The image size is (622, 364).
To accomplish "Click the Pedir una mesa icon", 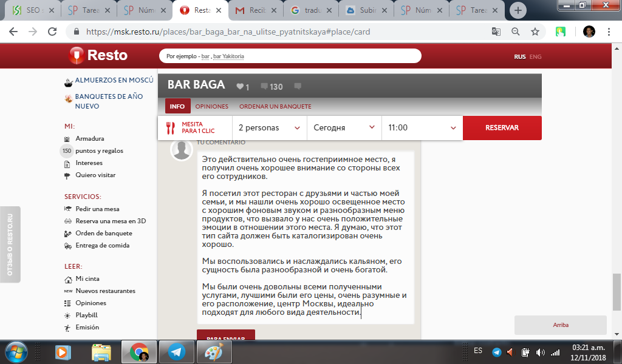I will (x=67, y=209).
